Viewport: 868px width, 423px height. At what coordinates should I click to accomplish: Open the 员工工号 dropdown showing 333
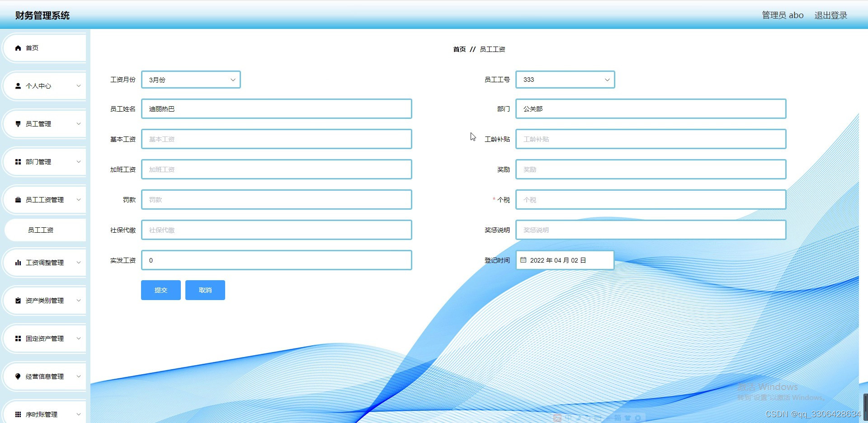[x=565, y=80]
